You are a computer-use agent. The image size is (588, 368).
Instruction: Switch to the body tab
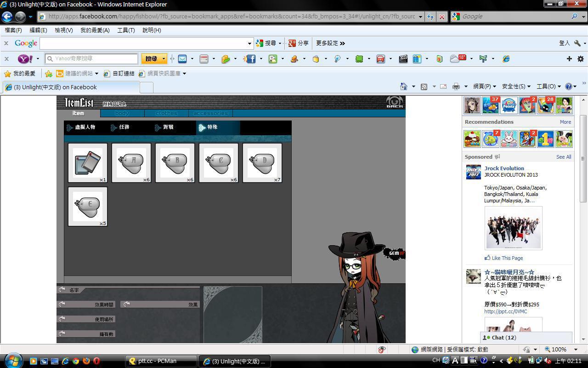point(122,113)
